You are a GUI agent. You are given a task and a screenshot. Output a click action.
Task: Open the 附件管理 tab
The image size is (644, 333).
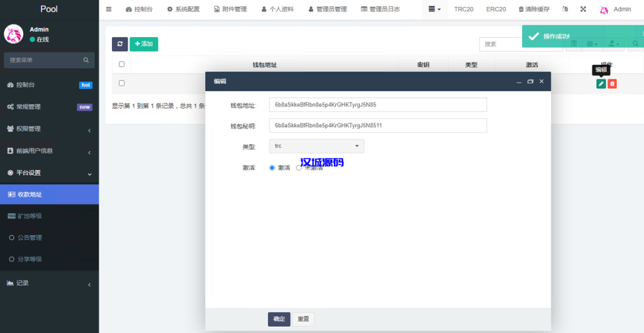[x=230, y=9]
